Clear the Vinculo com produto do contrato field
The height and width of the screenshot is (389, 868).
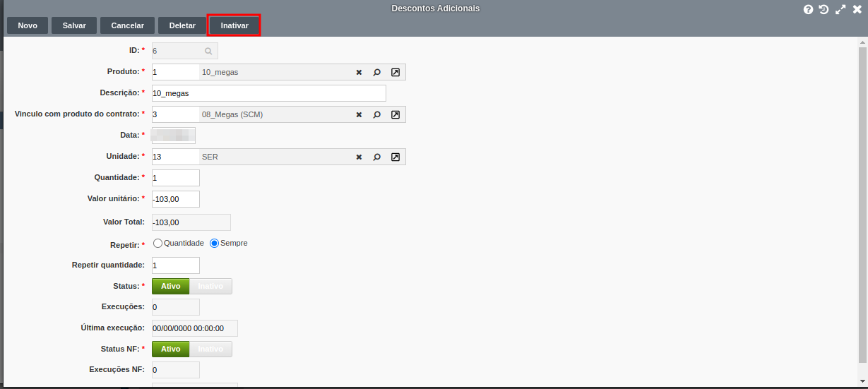(359, 114)
